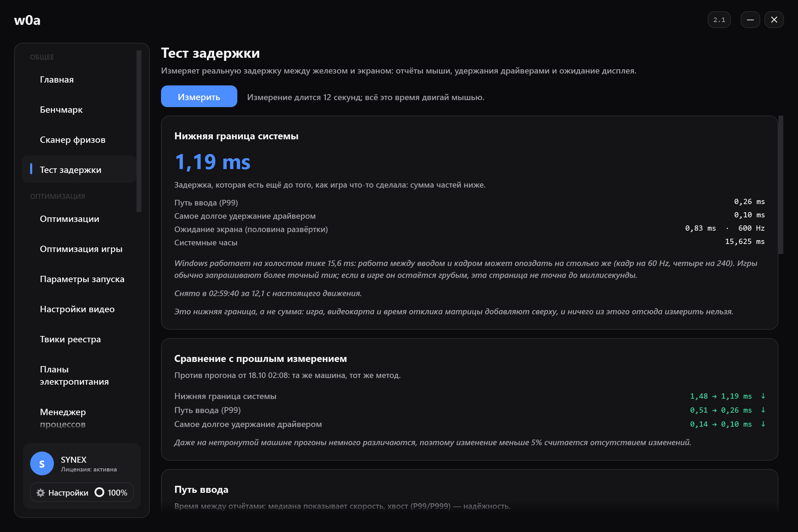Click the 0,83 ms display wait value
The height and width of the screenshot is (532, 798).
(x=700, y=228)
